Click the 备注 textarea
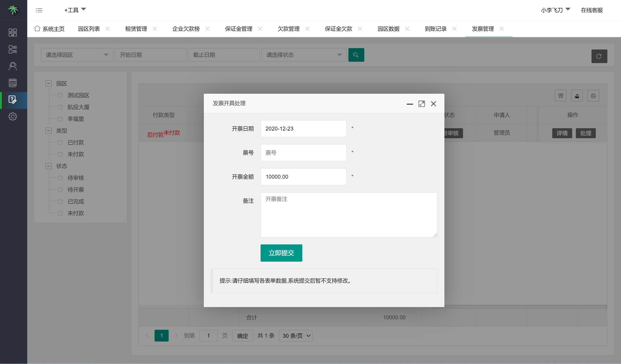Image resolution: width=621 pixels, height=364 pixels. tap(349, 215)
